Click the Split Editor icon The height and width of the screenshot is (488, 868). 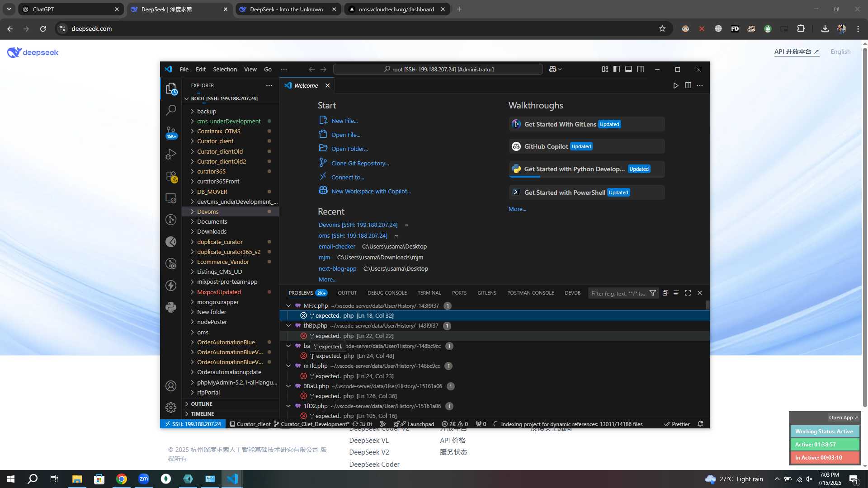688,85
